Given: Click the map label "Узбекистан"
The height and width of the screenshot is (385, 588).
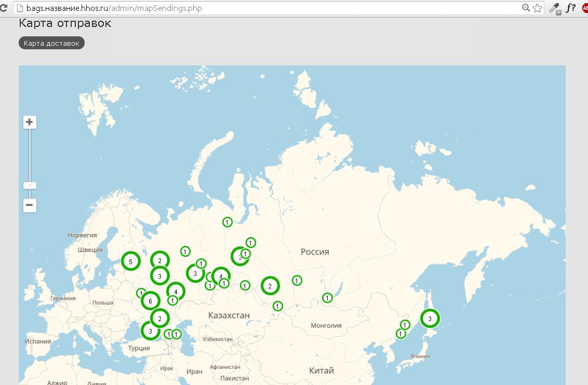Looking at the screenshot, I should (x=218, y=339).
